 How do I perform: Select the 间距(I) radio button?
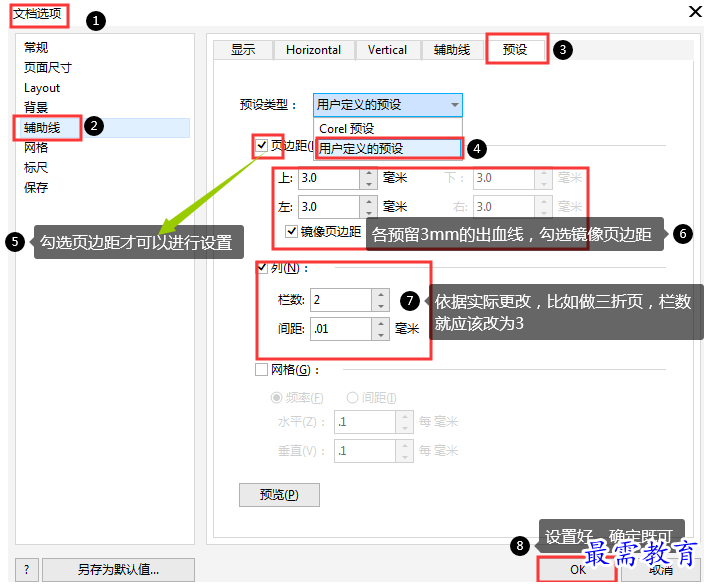pyautogui.click(x=352, y=398)
